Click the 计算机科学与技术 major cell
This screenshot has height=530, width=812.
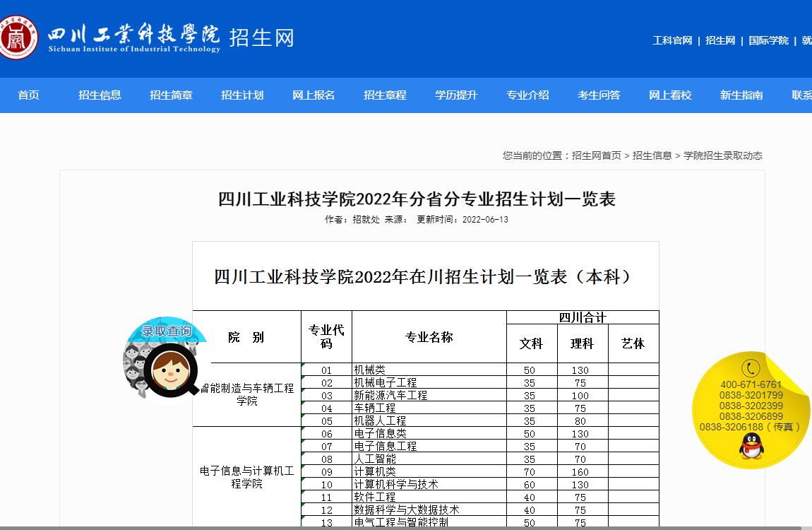pos(429,484)
